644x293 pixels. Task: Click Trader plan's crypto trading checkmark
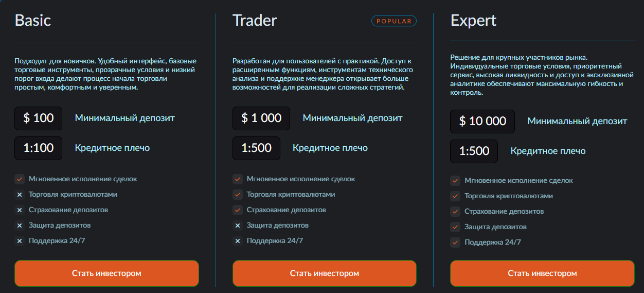(238, 195)
